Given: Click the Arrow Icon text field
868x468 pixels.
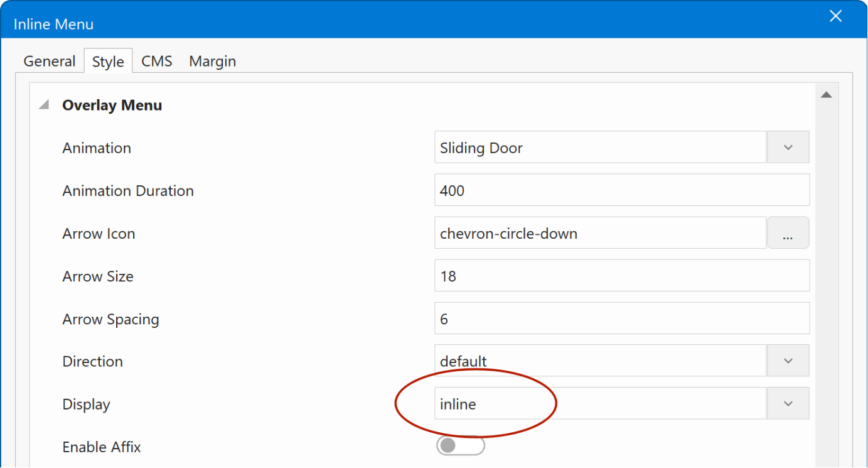Looking at the screenshot, I should (x=599, y=234).
